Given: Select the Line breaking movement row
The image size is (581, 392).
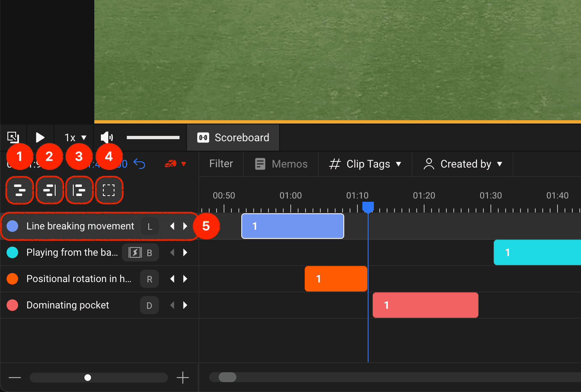Looking at the screenshot, I should tap(99, 226).
